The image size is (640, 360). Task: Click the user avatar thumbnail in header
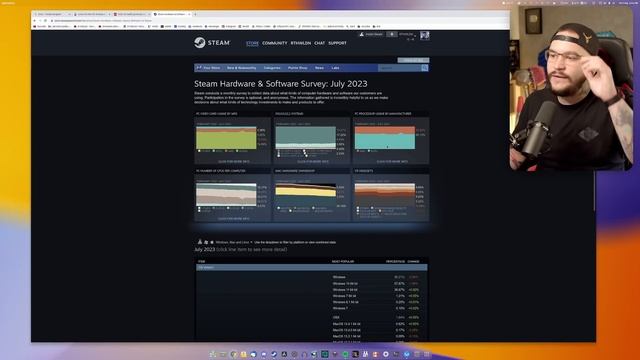(424, 36)
